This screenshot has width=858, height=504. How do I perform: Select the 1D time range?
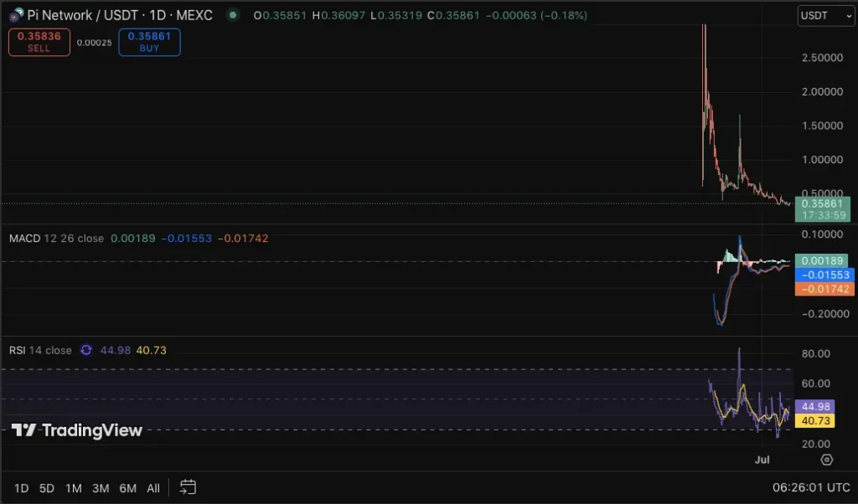point(21,487)
